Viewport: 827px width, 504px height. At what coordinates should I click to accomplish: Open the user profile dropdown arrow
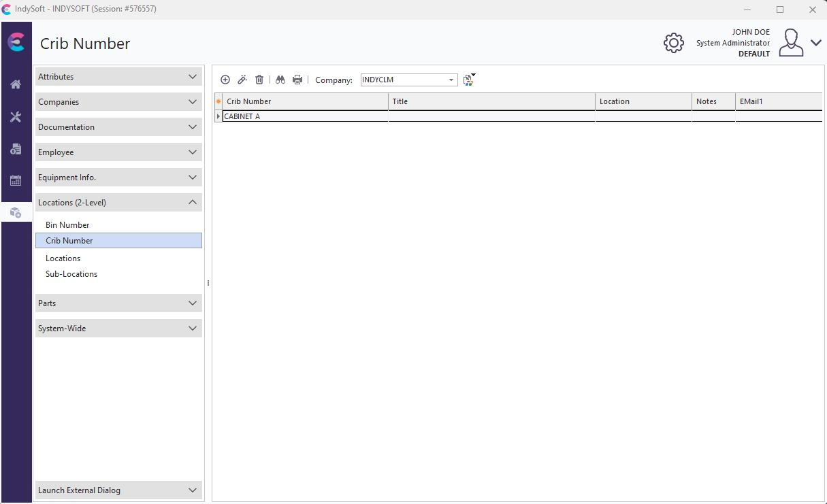click(816, 43)
